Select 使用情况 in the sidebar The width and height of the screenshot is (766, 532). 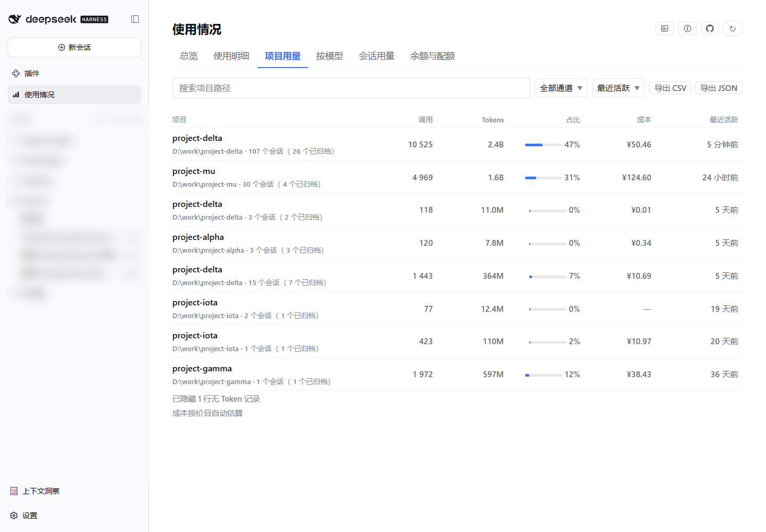(74, 95)
